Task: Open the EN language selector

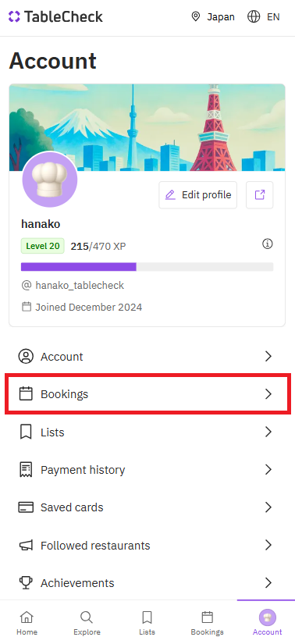Action: 263,17
